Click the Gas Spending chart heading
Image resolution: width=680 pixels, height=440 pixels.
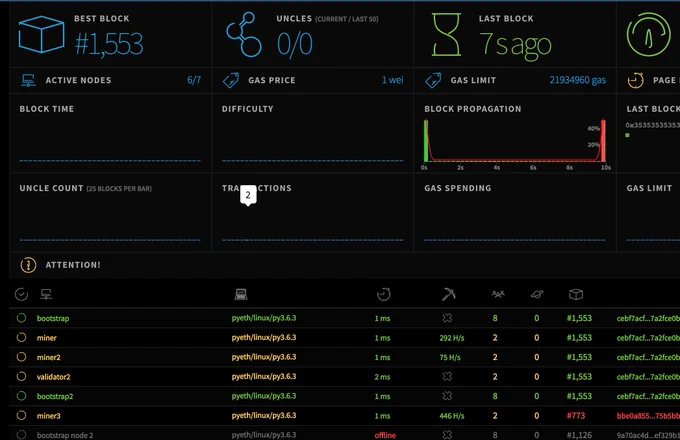[458, 188]
